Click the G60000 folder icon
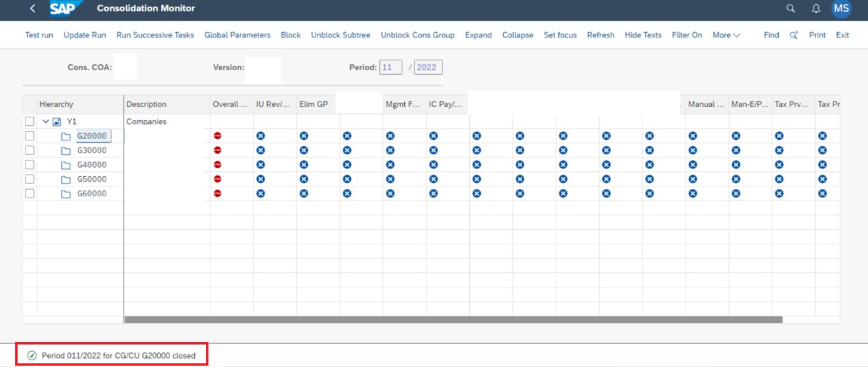 tap(66, 194)
